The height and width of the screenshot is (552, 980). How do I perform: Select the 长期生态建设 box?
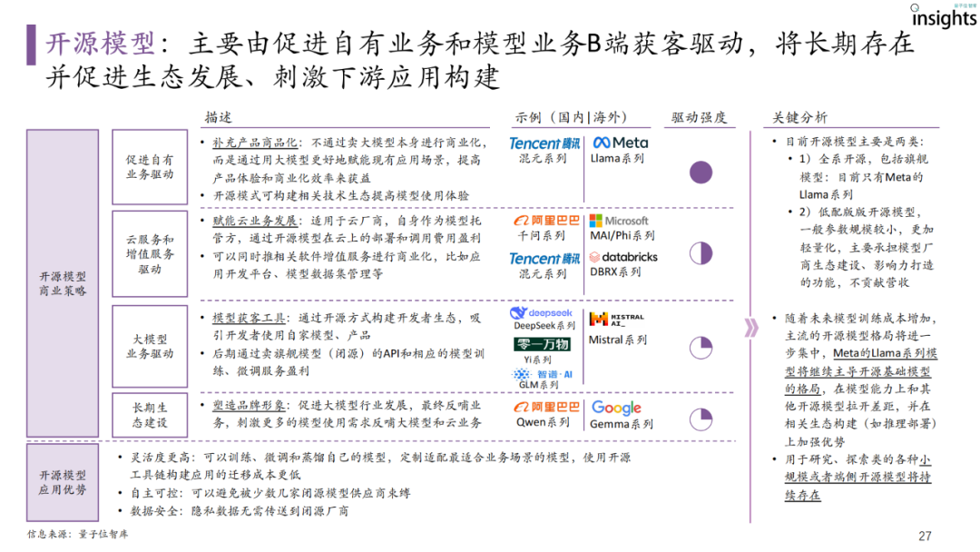pyautogui.click(x=150, y=415)
